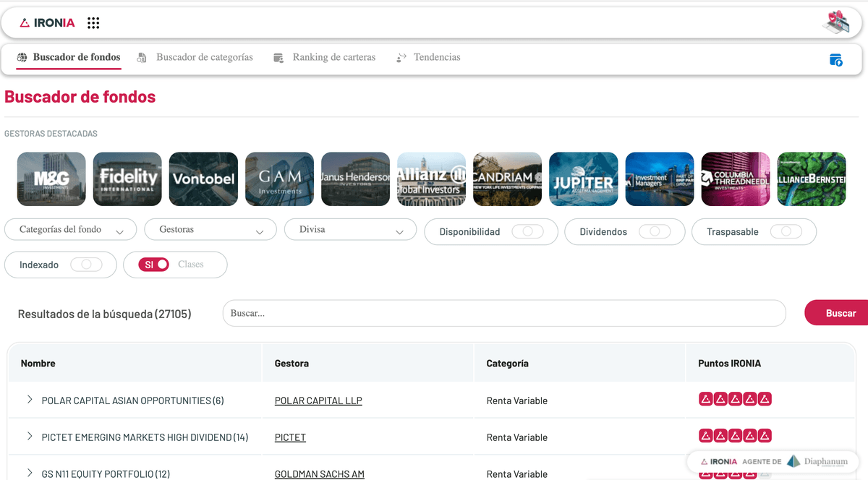Select the M&G featured manager tile

click(x=51, y=179)
